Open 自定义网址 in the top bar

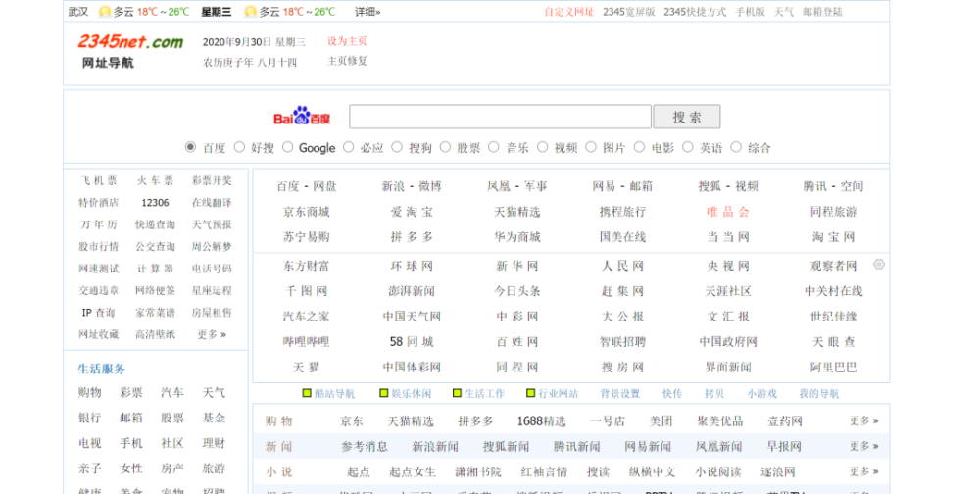tap(568, 12)
